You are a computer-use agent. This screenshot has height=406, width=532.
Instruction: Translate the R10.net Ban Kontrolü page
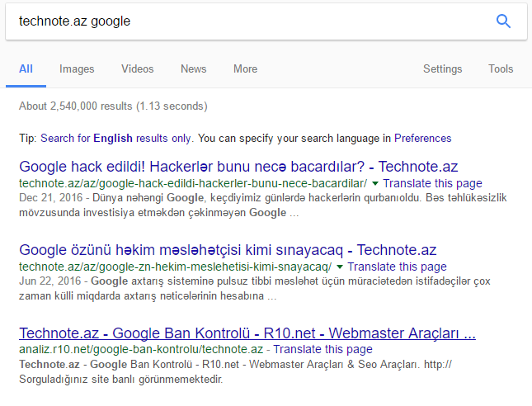point(325,352)
